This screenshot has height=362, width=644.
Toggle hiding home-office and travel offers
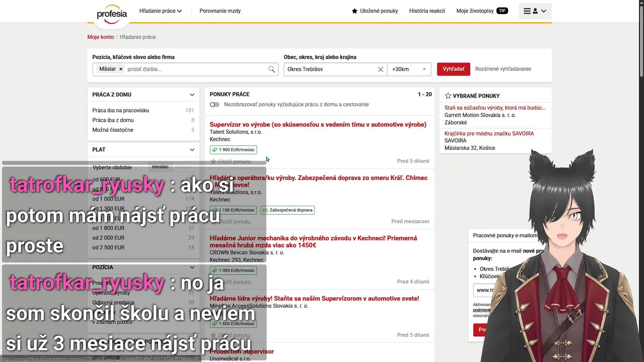tap(215, 105)
